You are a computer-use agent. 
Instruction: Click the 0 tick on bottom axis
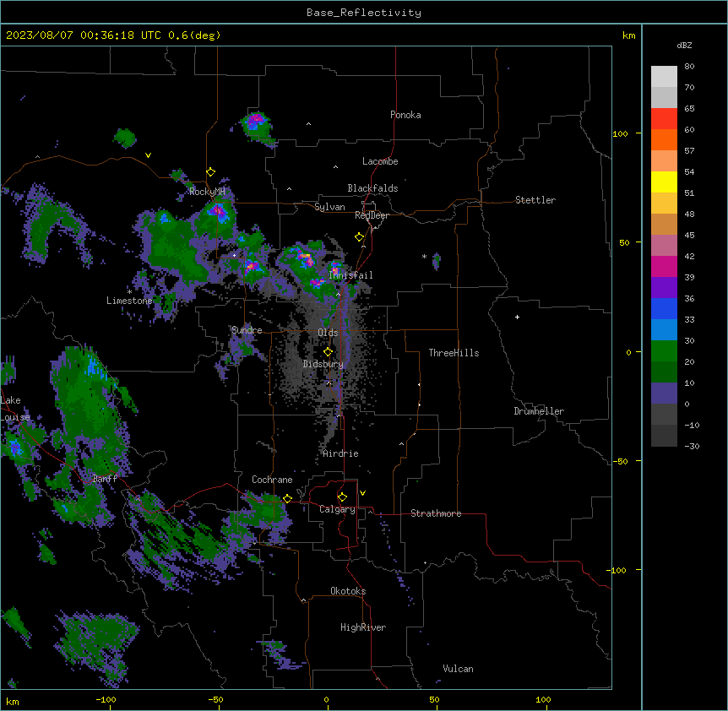[x=326, y=699]
